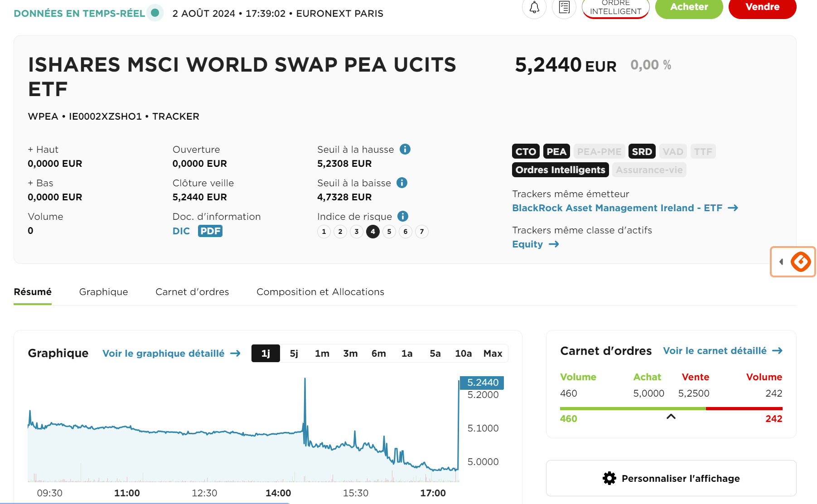Select risk level 3 circle
This screenshot has width=817, height=504.
tap(357, 232)
